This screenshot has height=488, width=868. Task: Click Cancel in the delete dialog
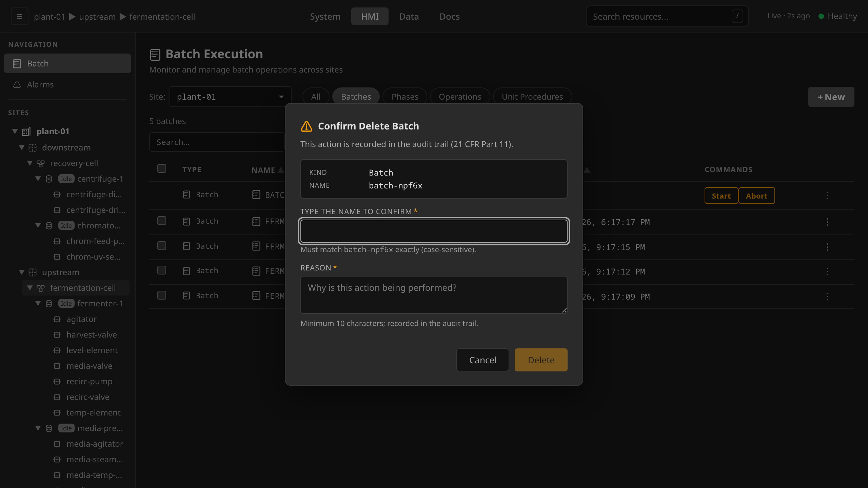click(482, 360)
